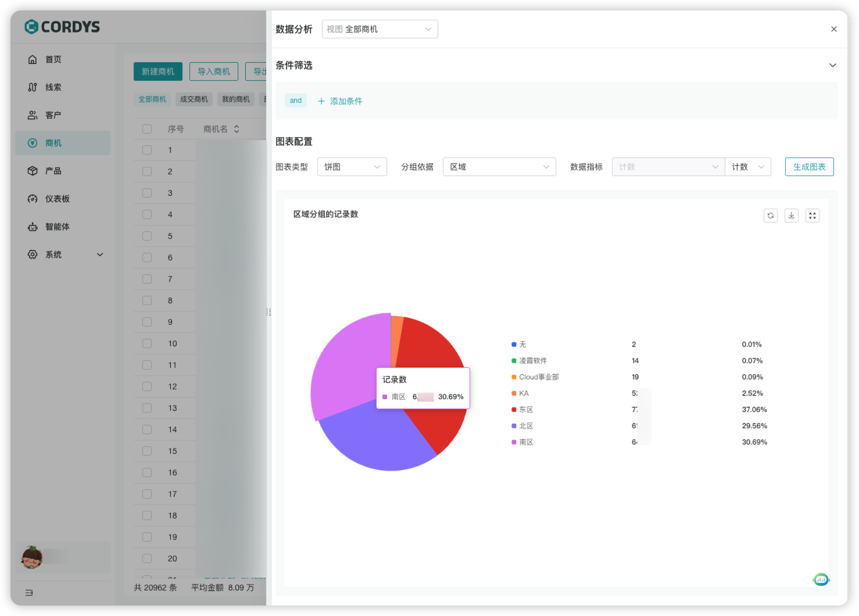This screenshot has width=859, height=616.
Task: Check the select-all checkbox in table header
Action: (147, 129)
